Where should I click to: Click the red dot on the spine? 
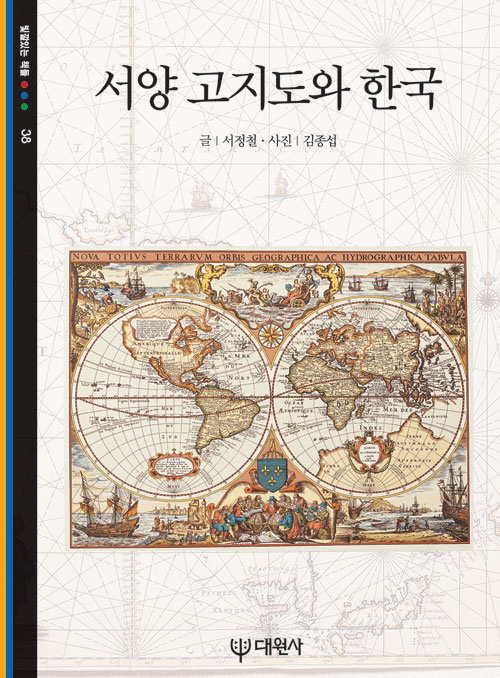point(25,85)
